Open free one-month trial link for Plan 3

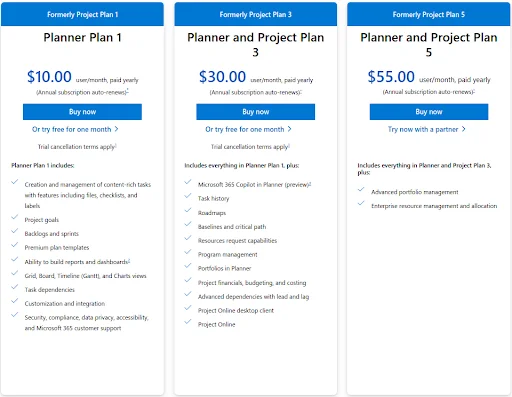[x=245, y=129]
